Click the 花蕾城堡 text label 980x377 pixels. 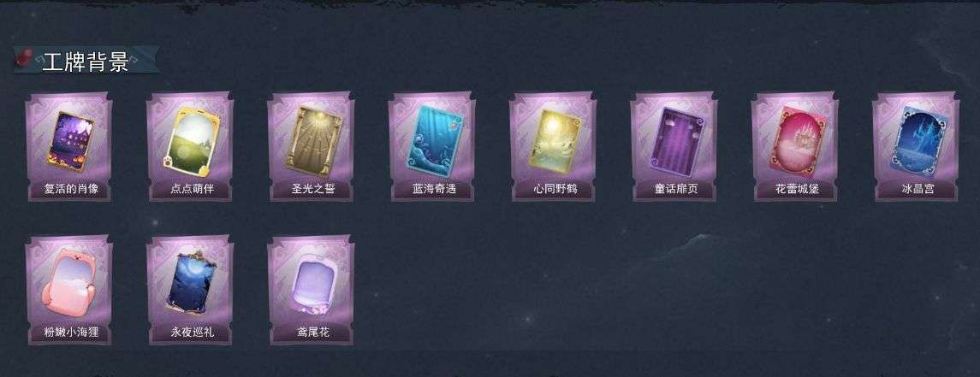(797, 189)
